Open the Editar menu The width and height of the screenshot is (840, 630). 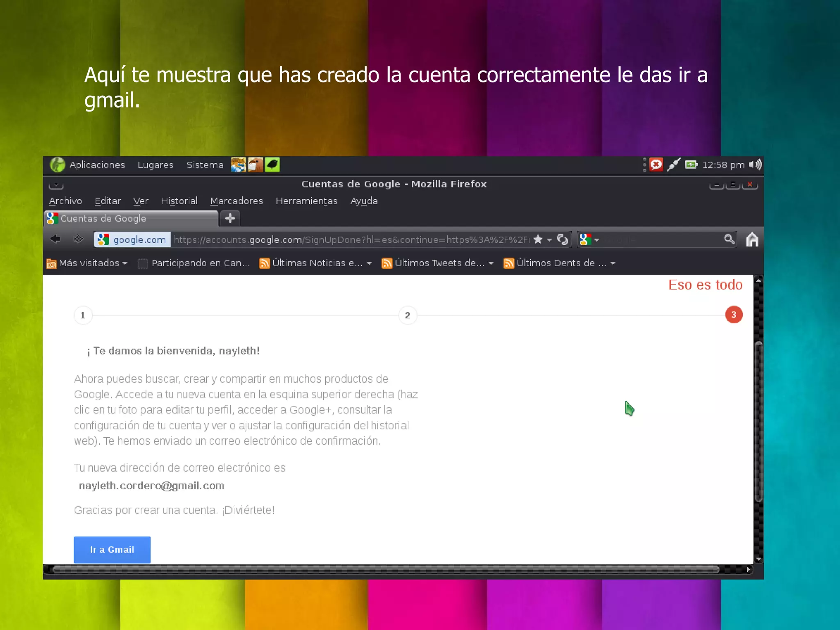tap(107, 201)
